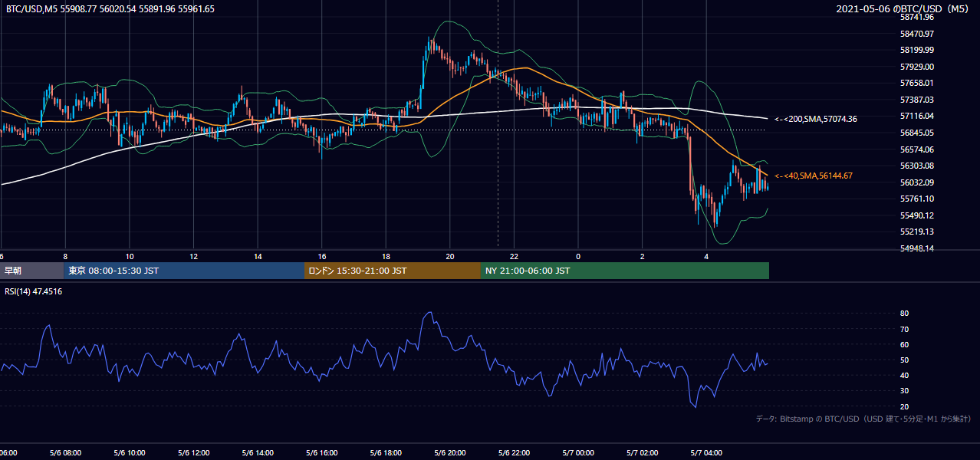Click bottom time label 5/6 18:00
The image size is (980, 460).
click(386, 453)
